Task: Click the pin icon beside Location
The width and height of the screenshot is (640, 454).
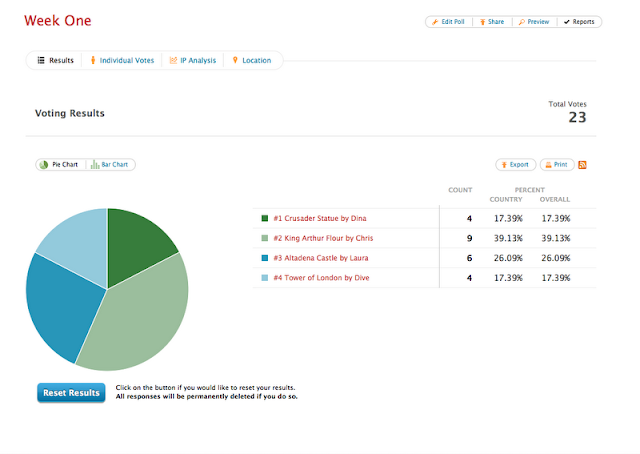Action: pos(235,60)
